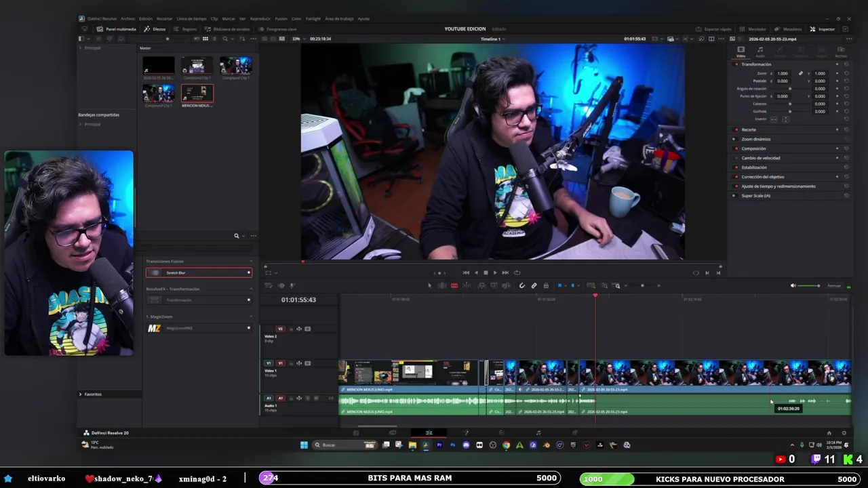Open the Fairlight page icon

pos(538,432)
